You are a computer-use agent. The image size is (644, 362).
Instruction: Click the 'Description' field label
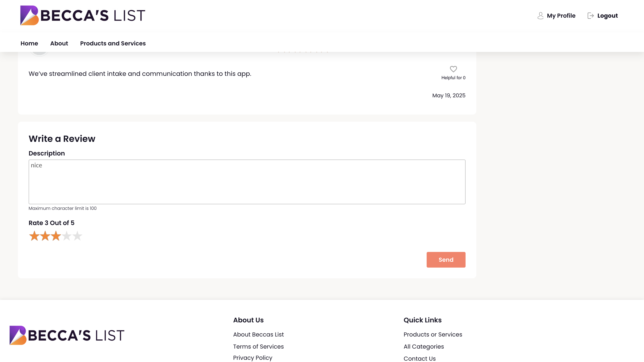tap(47, 153)
